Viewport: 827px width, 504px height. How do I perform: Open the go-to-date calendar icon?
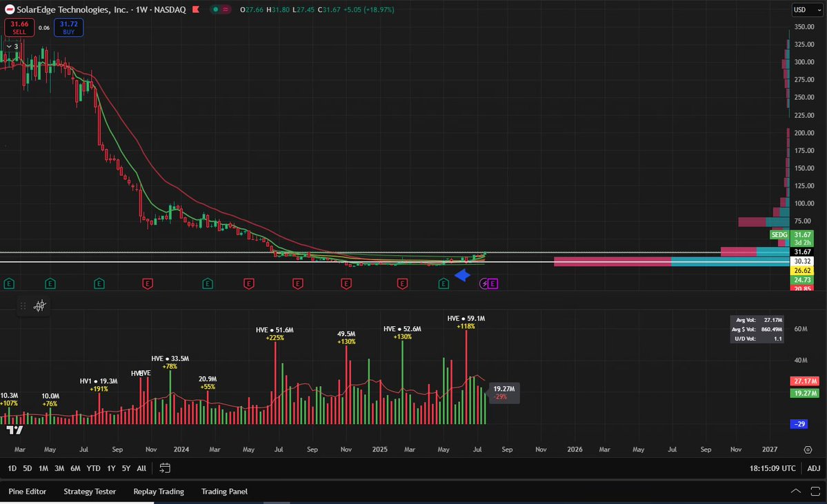[x=165, y=468]
